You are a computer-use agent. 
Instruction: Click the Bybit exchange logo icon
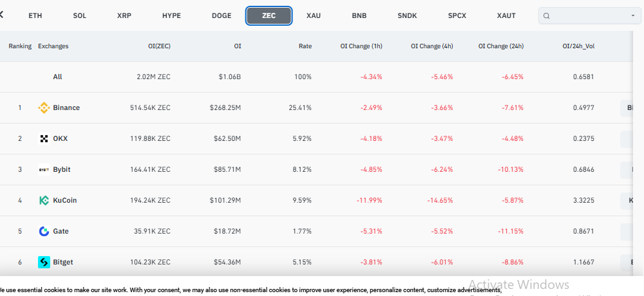tap(44, 169)
